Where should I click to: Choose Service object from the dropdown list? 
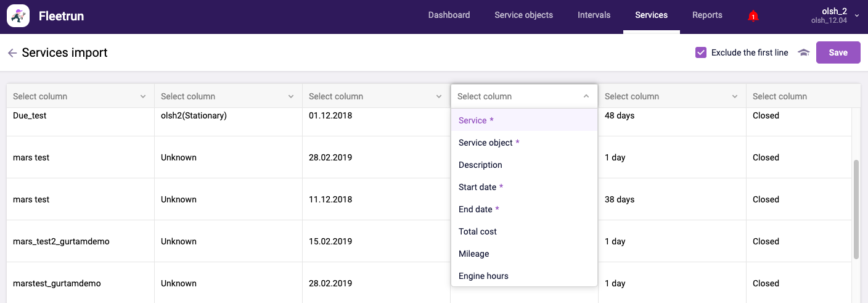(486, 143)
